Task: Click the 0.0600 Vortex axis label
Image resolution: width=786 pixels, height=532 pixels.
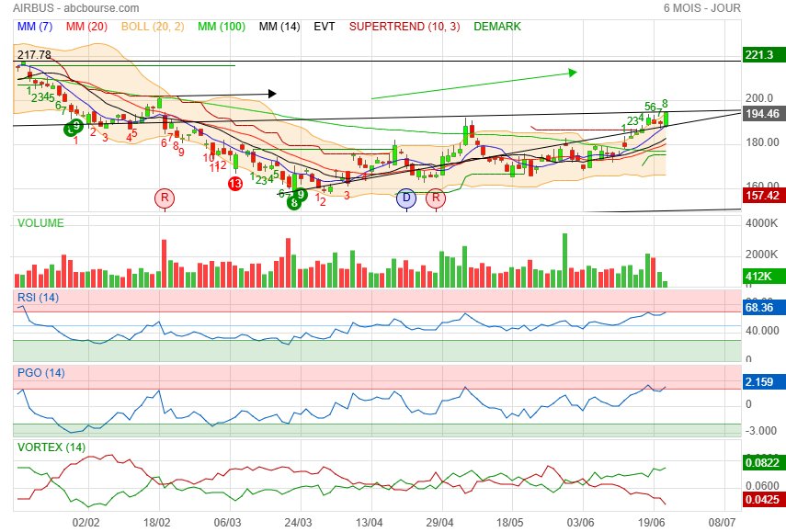Action: [x=762, y=486]
